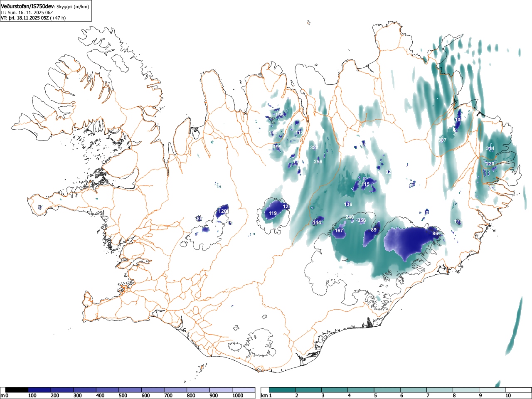Click the '10' tick on kilometer legend
This screenshot has height=399, width=532.
[507, 396]
